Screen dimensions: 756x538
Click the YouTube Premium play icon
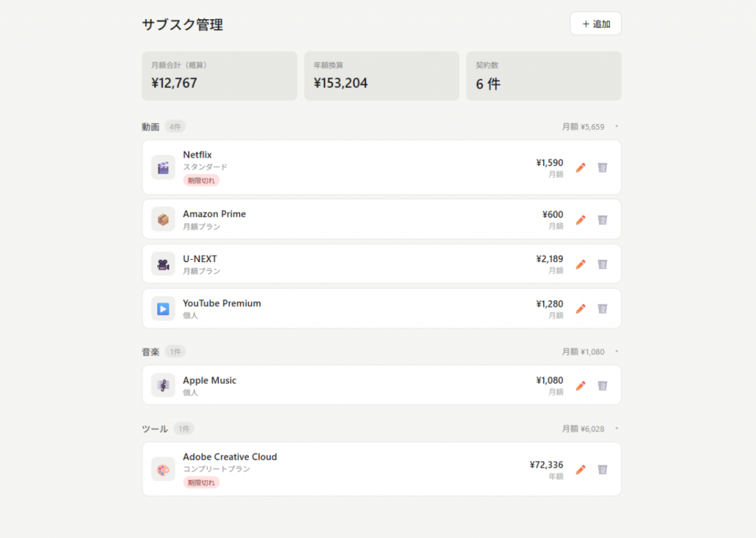(x=163, y=308)
